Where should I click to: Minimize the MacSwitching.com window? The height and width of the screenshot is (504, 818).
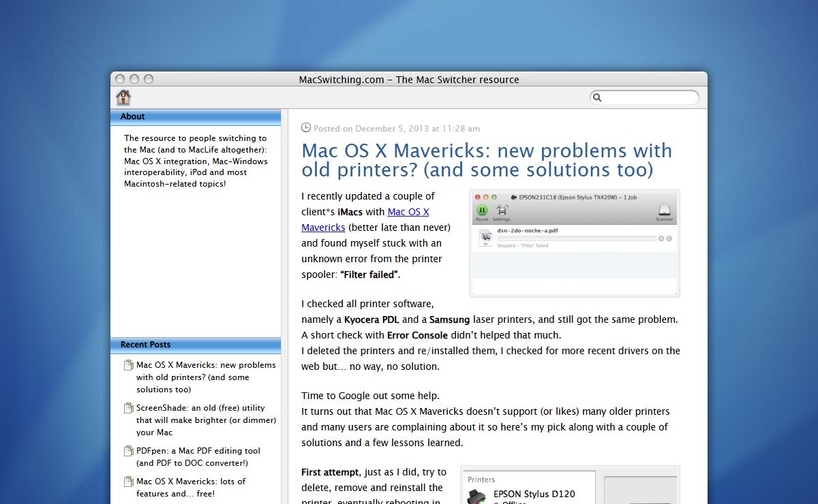point(134,79)
